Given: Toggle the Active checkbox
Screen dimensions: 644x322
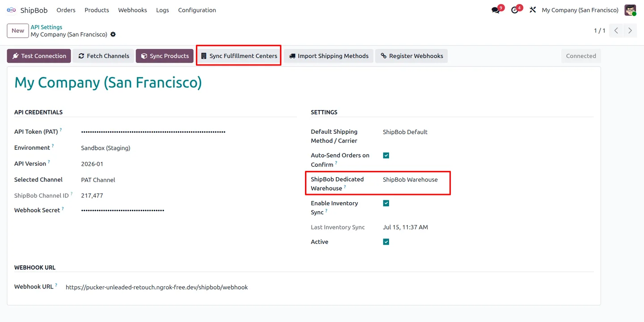Looking at the screenshot, I should pos(386,242).
